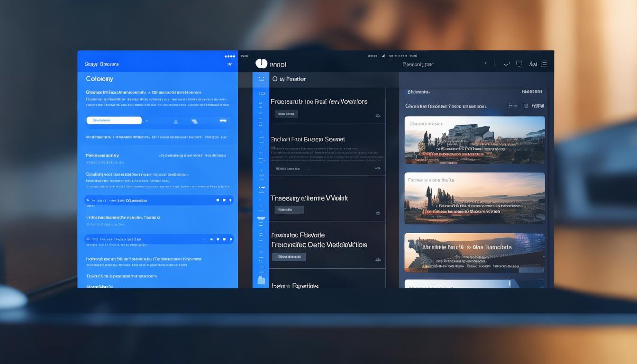Screen dimensions: 637x364
Task: Open the four-dot menu atop the blue panel
Action: pos(230,56)
